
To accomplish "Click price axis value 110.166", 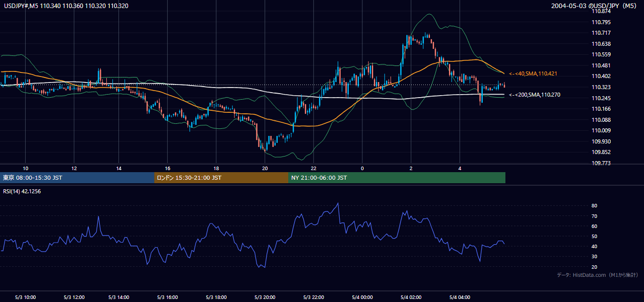I will [x=601, y=109].
